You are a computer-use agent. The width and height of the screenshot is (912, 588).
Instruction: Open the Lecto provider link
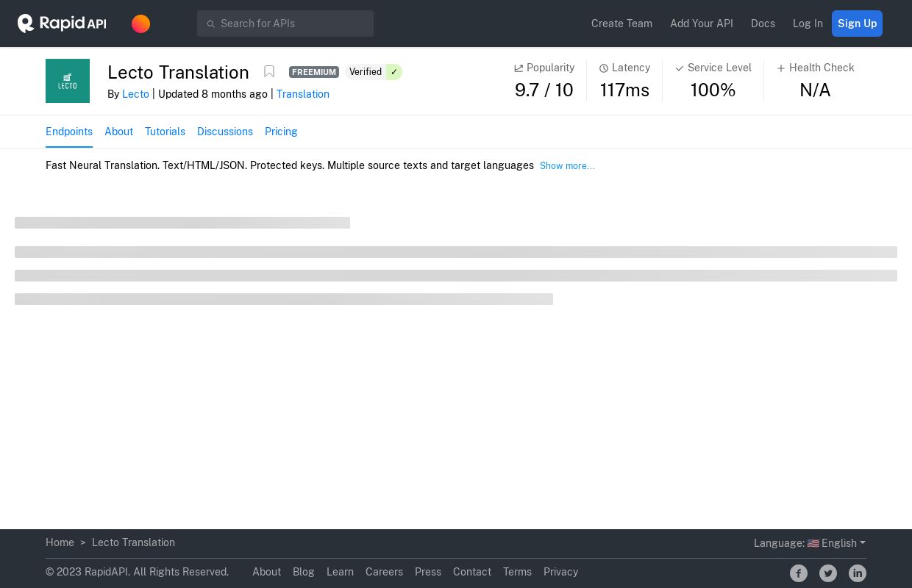click(135, 94)
